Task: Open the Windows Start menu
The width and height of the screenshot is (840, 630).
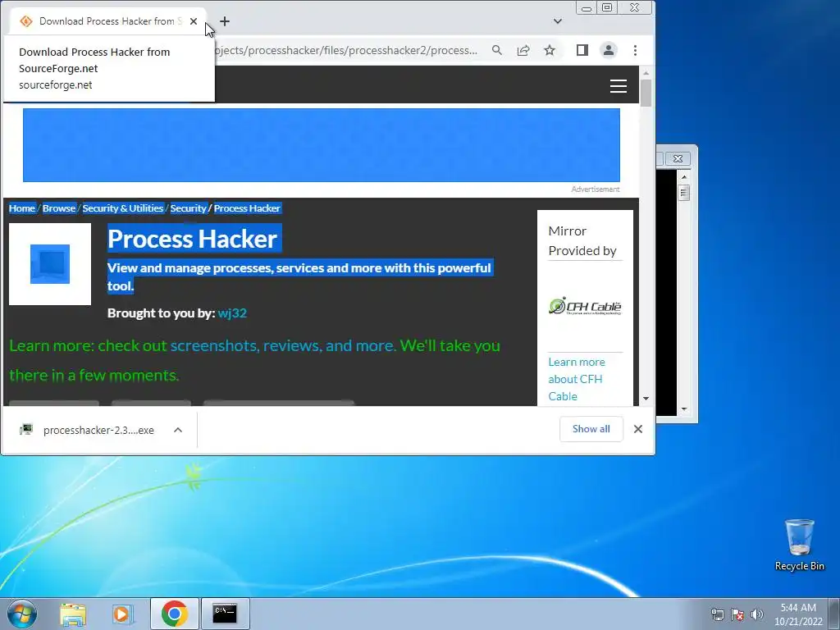Action: [22, 614]
